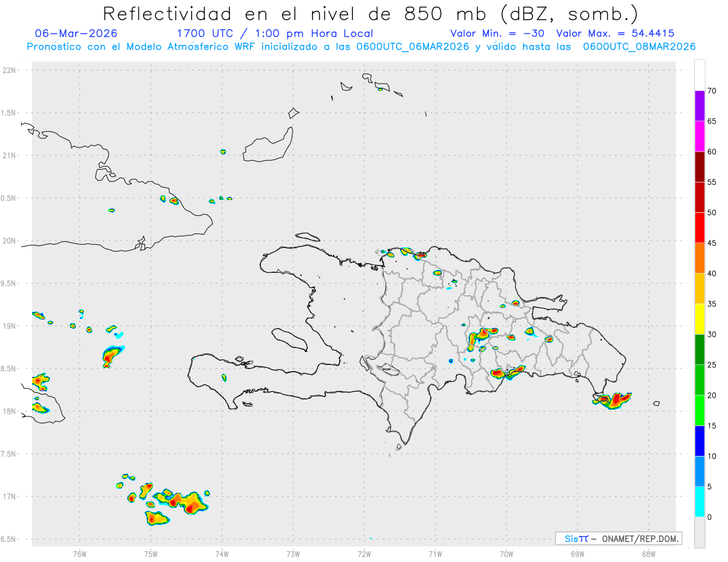Click the '20' value on the color scale
The image size is (728, 562).
pos(712,395)
